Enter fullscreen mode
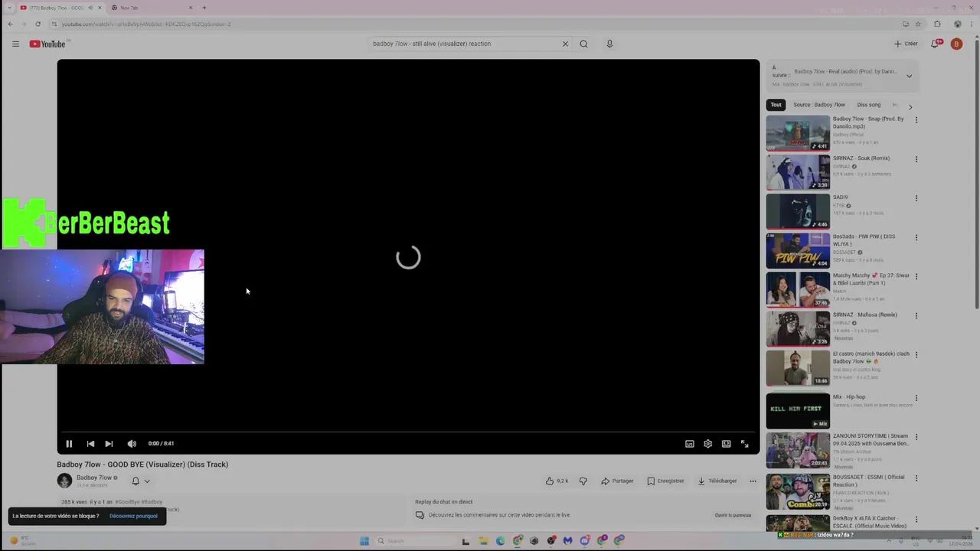 click(744, 444)
